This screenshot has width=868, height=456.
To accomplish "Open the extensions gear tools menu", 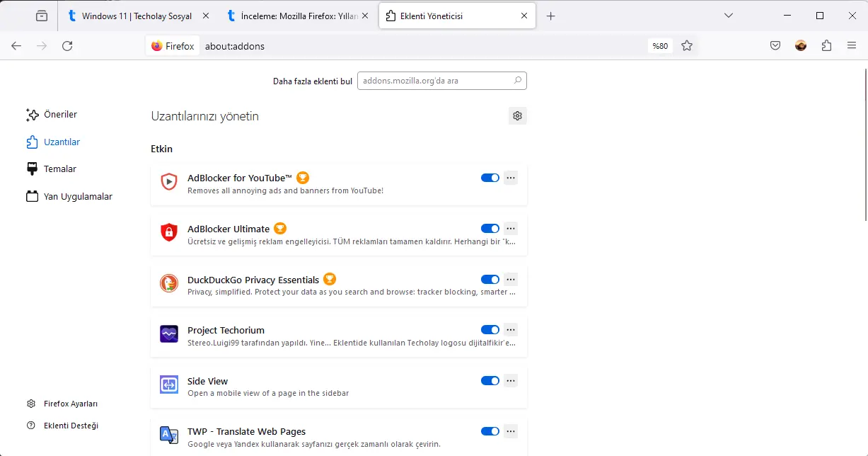I will (517, 116).
